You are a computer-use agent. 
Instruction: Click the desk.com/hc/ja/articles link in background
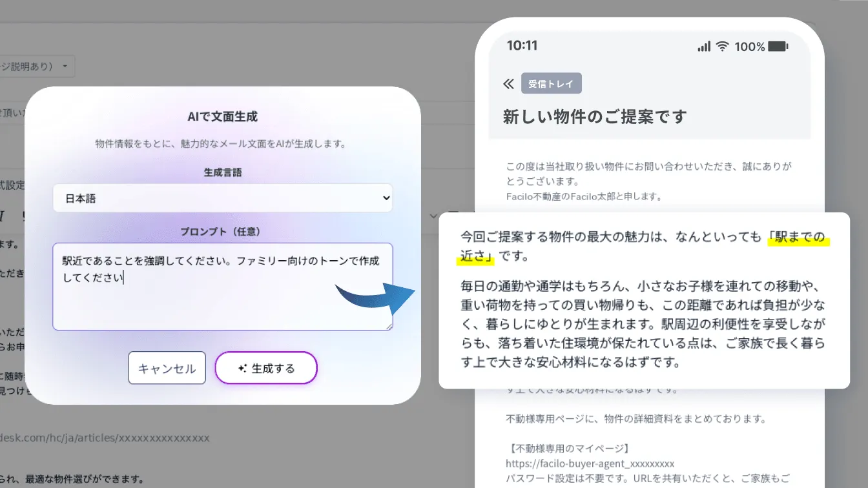(x=105, y=438)
